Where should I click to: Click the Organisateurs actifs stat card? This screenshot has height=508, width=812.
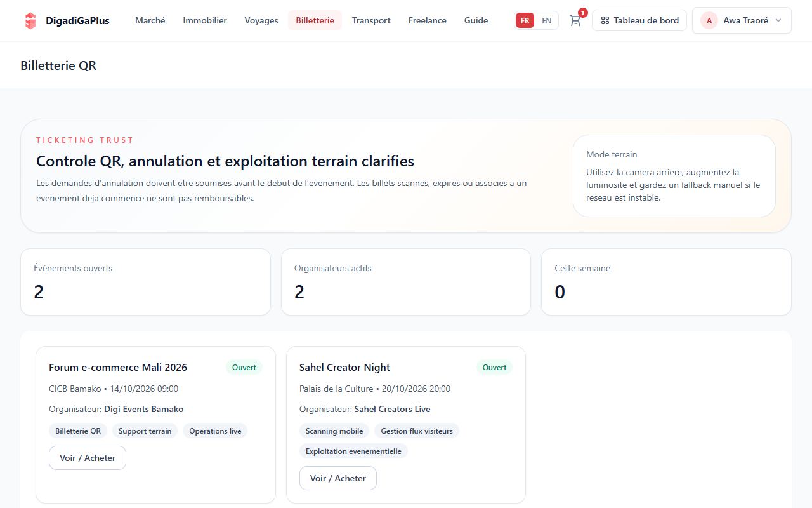[406, 282]
